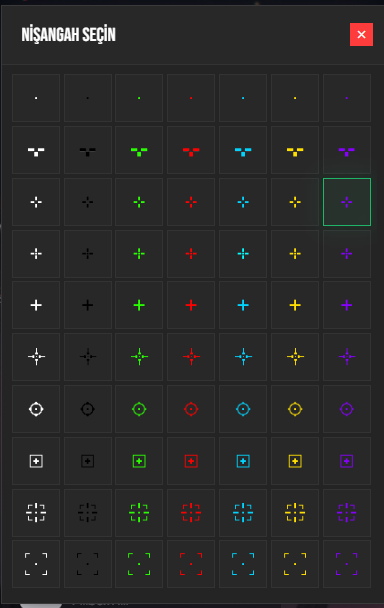Select the black corner brackets crosshair
The height and width of the screenshot is (608, 384).
coord(88,564)
